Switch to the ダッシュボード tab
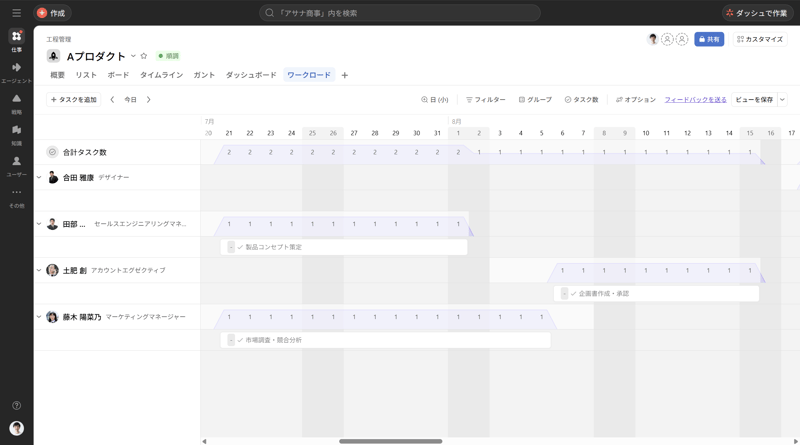 [x=251, y=75]
